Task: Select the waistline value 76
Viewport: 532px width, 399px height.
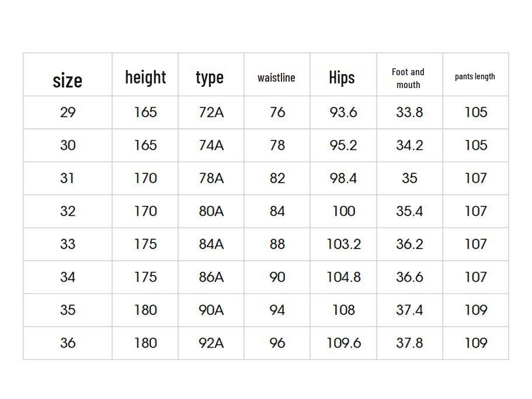Action: [x=277, y=112]
